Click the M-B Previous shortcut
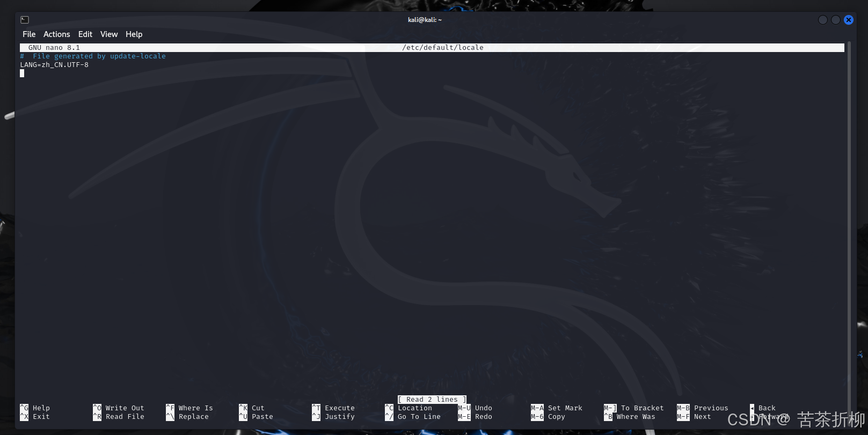The height and width of the screenshot is (435, 868). coord(703,408)
